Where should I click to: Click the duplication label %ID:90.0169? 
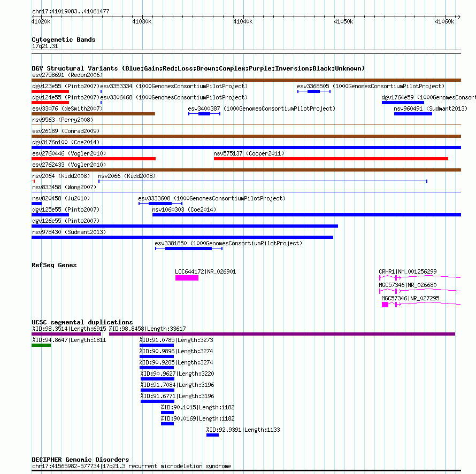tap(198, 418)
